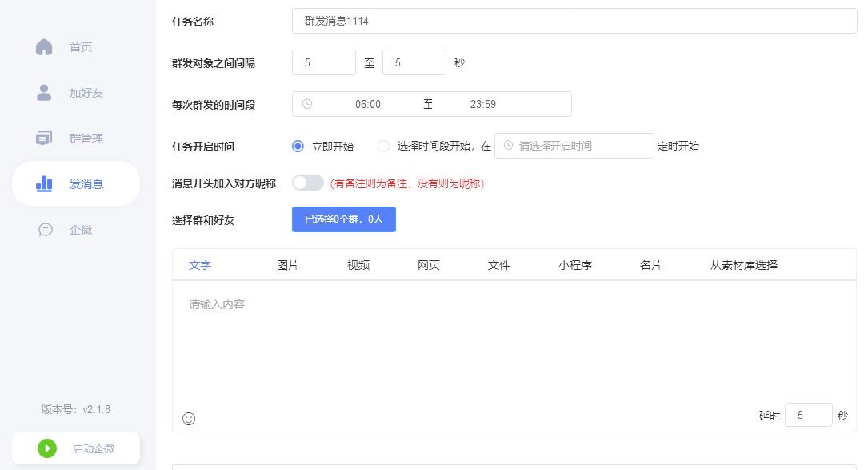The height and width of the screenshot is (470, 868).
Task: Click the WeCom chat bubble icon
Action: click(46, 230)
